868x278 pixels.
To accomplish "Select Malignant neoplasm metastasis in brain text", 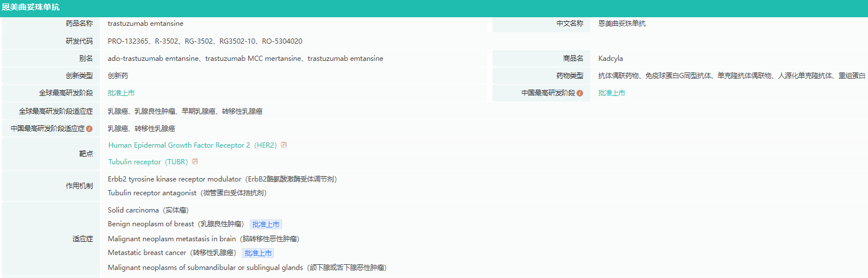I will [203, 238].
